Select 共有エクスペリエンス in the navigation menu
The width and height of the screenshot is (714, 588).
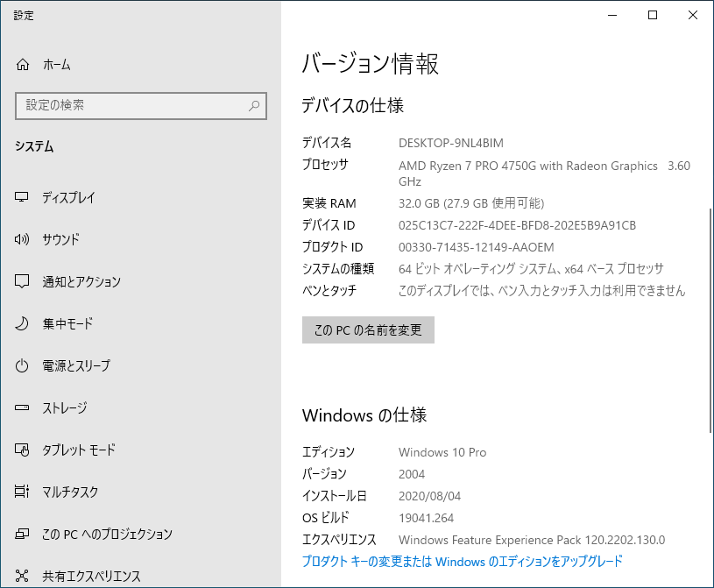pos(89,575)
